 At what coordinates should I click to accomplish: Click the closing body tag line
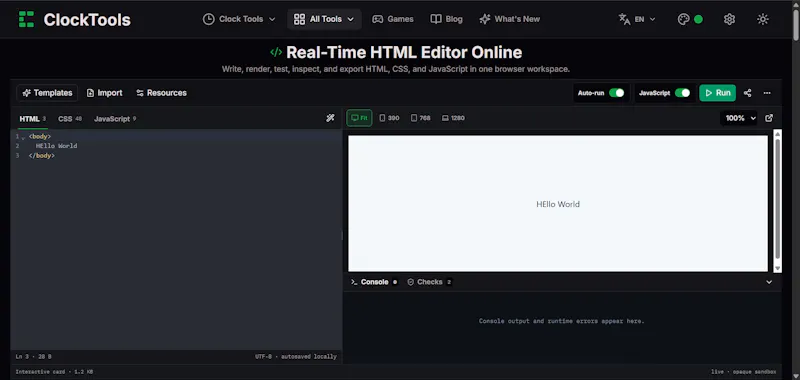[x=41, y=156]
